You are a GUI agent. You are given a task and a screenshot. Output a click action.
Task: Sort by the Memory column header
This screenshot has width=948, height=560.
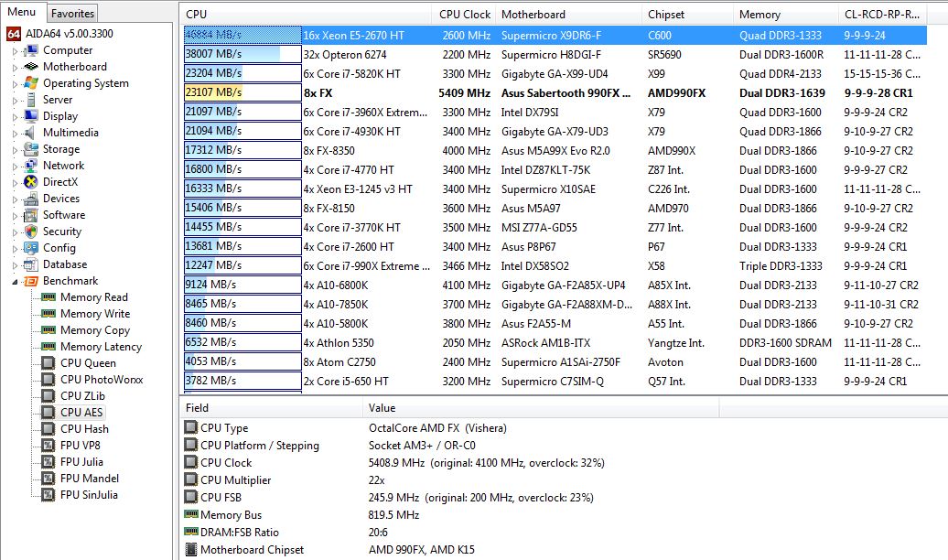[785, 14]
